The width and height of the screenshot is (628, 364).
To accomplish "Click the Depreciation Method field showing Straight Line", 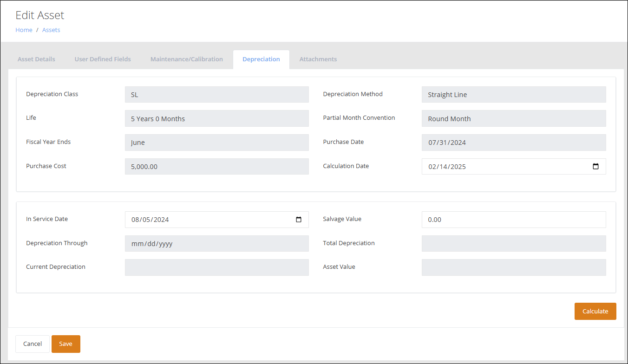I will 514,94.
